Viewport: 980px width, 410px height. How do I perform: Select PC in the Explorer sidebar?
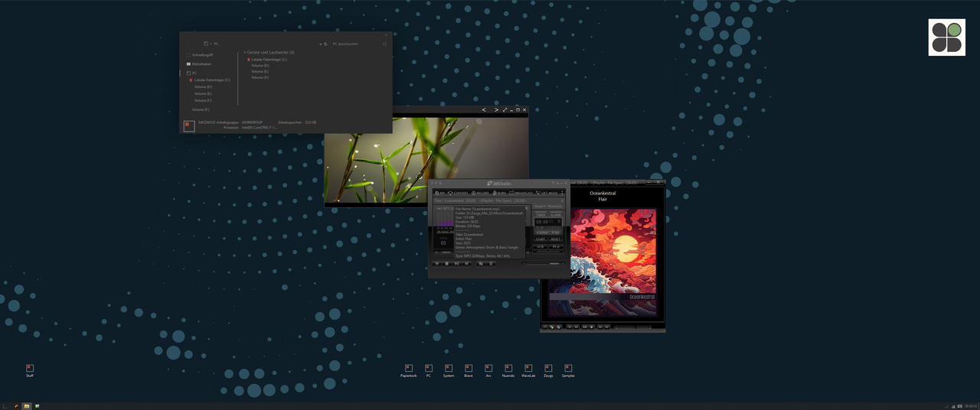[191, 73]
